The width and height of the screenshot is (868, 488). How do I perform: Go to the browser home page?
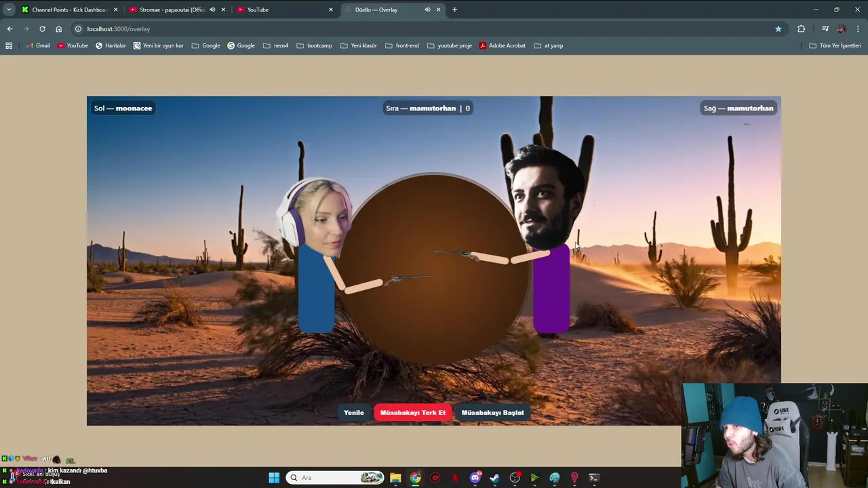(58, 29)
